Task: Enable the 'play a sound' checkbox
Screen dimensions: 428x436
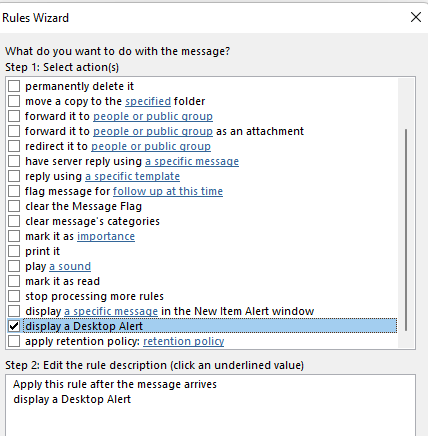Action: (14, 266)
